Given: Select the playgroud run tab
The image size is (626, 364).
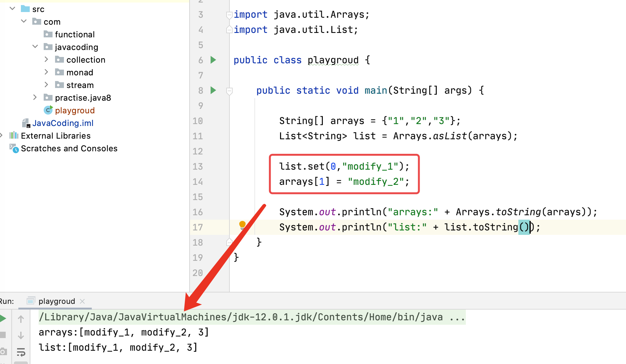Looking at the screenshot, I should (56, 301).
